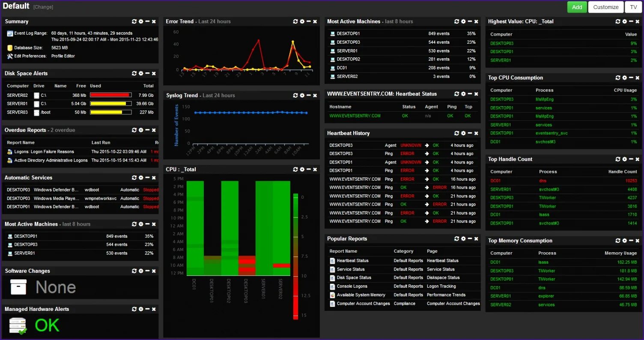Click SERVER02 red disk usage bar
Screen dimensions: 644x340
[x=110, y=95]
